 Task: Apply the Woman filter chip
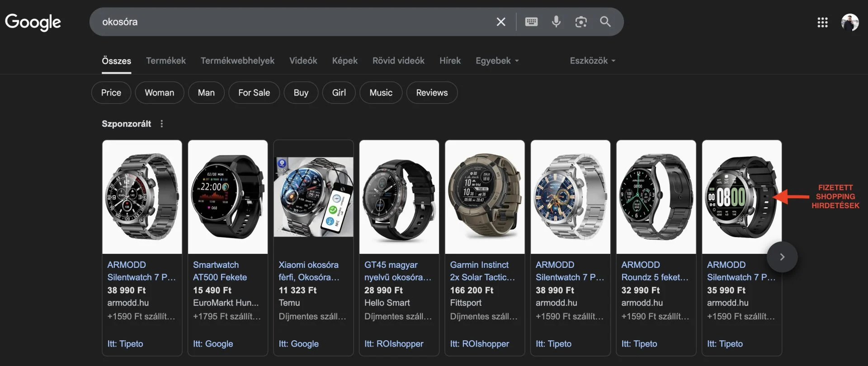(160, 93)
